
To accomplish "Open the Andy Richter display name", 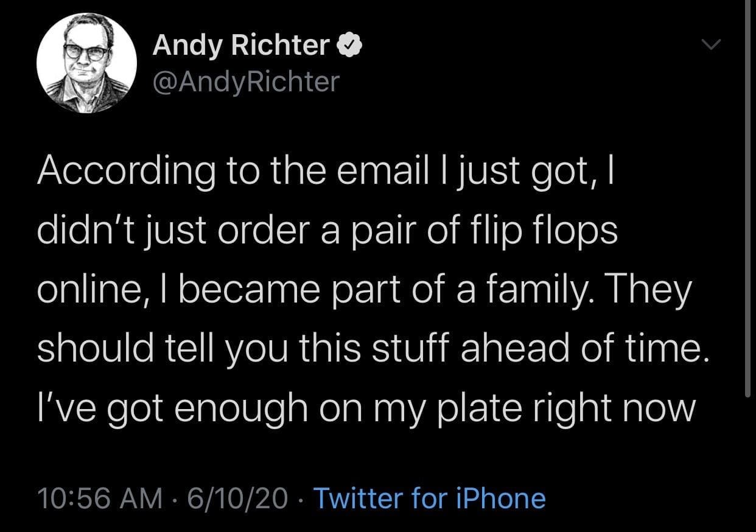I will click(240, 45).
